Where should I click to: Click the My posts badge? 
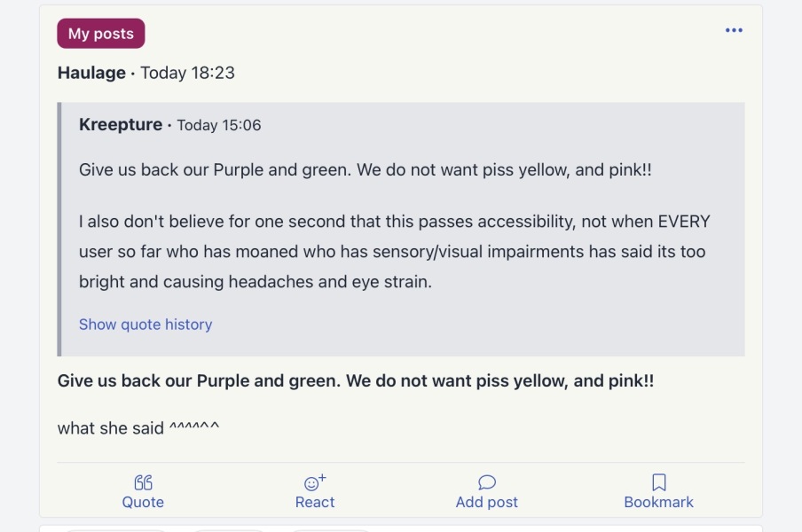click(x=100, y=33)
